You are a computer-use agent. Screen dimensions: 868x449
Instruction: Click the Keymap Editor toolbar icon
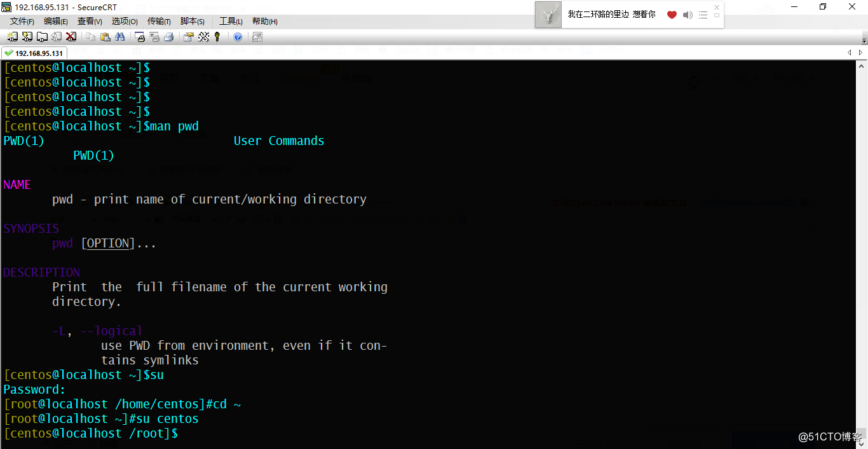click(203, 37)
